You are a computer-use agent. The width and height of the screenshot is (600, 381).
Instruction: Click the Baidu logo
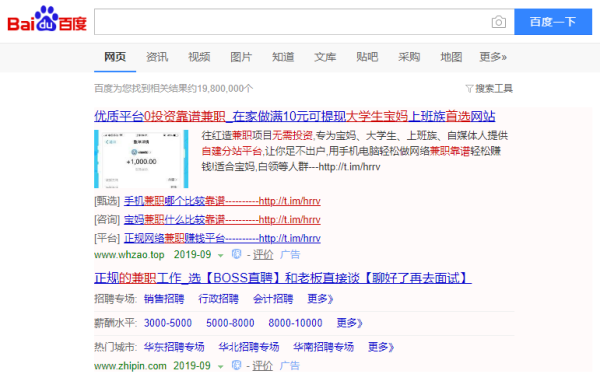point(47,19)
